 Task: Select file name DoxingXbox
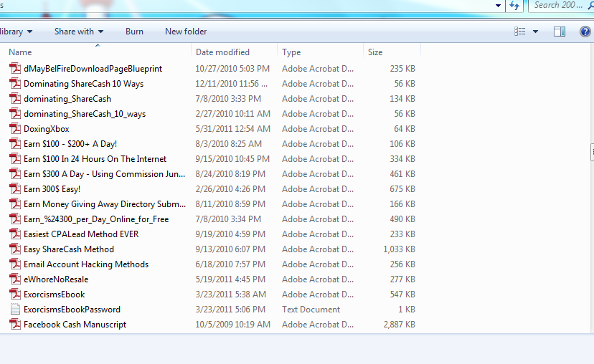[x=46, y=129]
